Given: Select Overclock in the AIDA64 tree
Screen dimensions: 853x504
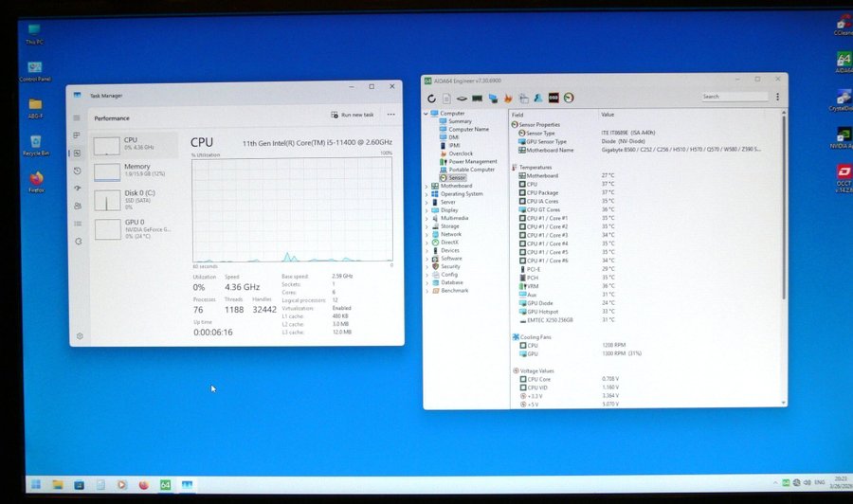Looking at the screenshot, I should pos(461,153).
